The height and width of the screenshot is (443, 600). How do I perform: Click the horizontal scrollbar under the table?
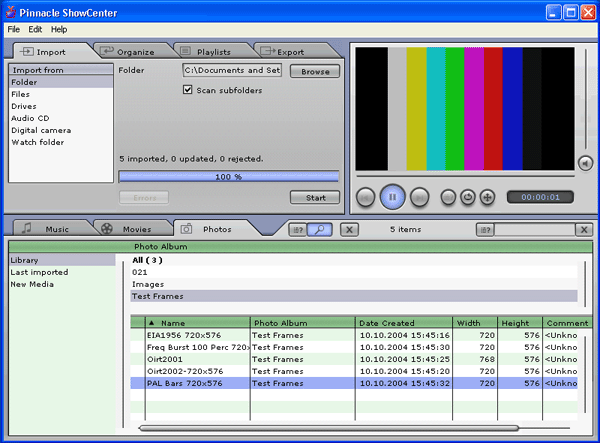329,428
